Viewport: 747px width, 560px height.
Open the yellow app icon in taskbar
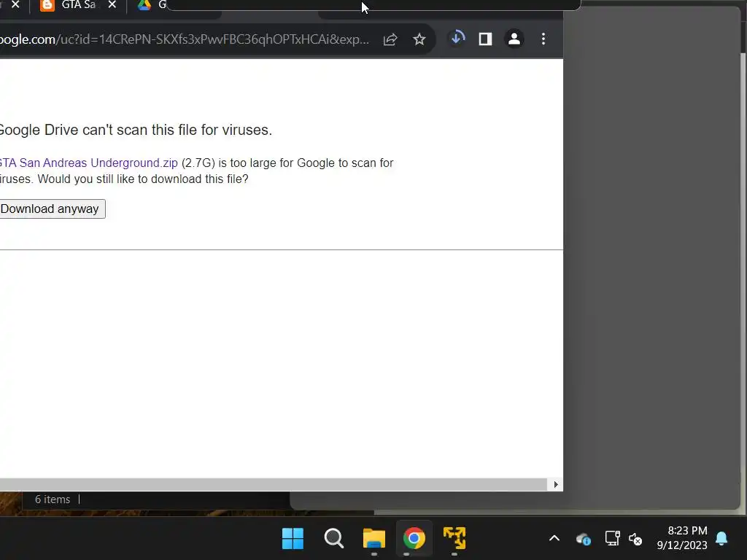[x=454, y=539]
